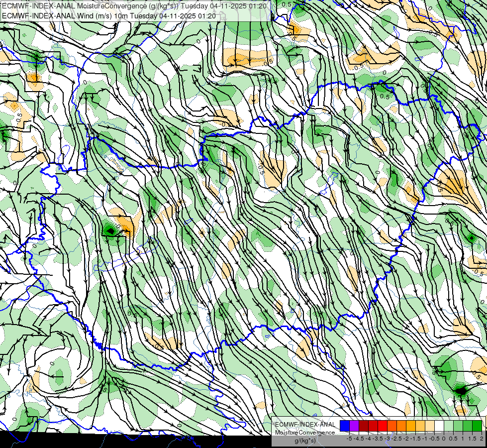
Task: Select the palest green 0 to 0.5 swatch
Action: tap(449, 426)
